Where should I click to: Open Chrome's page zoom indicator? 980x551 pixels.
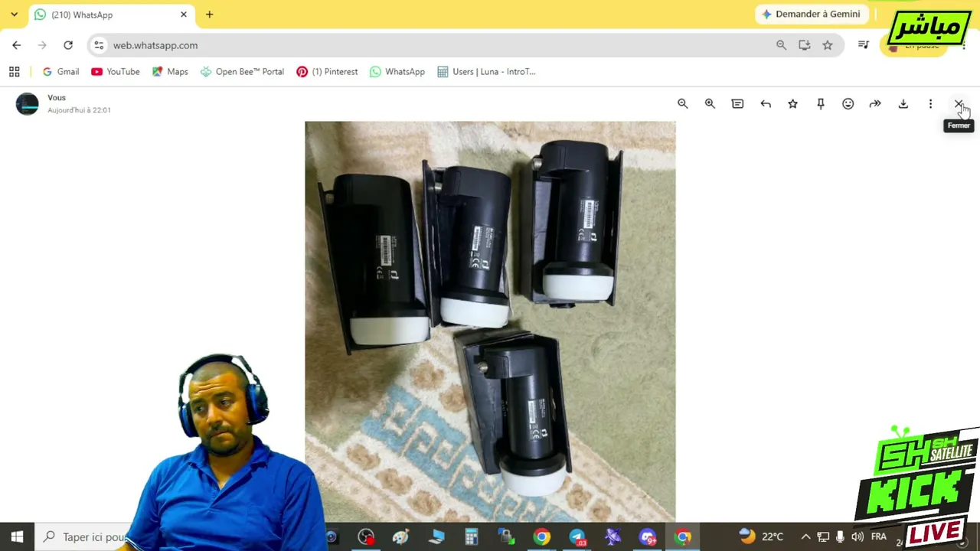click(781, 45)
